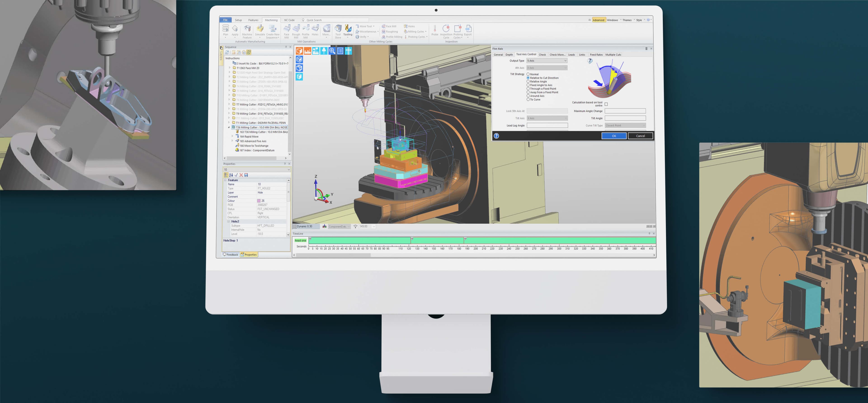Image resolution: width=868 pixels, height=403 pixels.
Task: Activate the zoom magnifier icon above the viewport
Action: tap(332, 51)
